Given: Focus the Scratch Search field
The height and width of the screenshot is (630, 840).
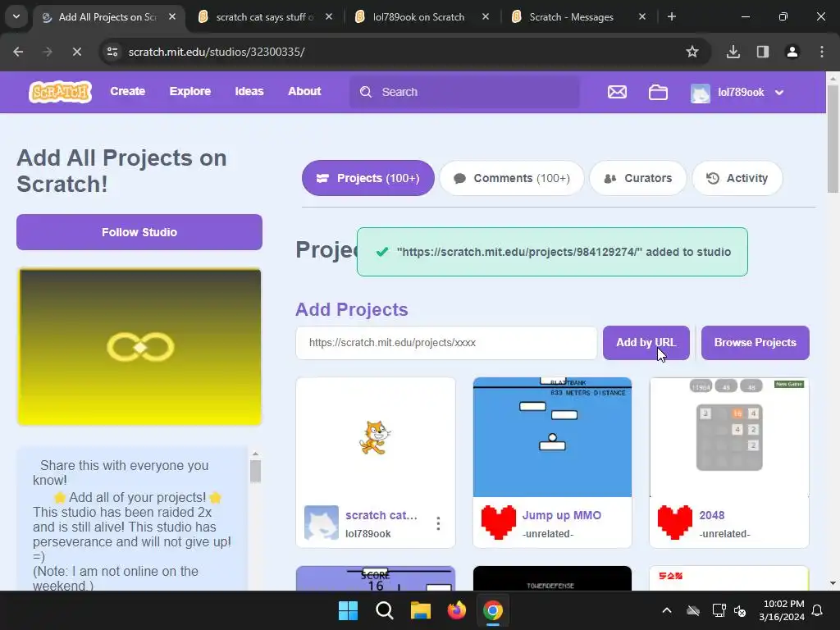Looking at the screenshot, I should [x=464, y=92].
